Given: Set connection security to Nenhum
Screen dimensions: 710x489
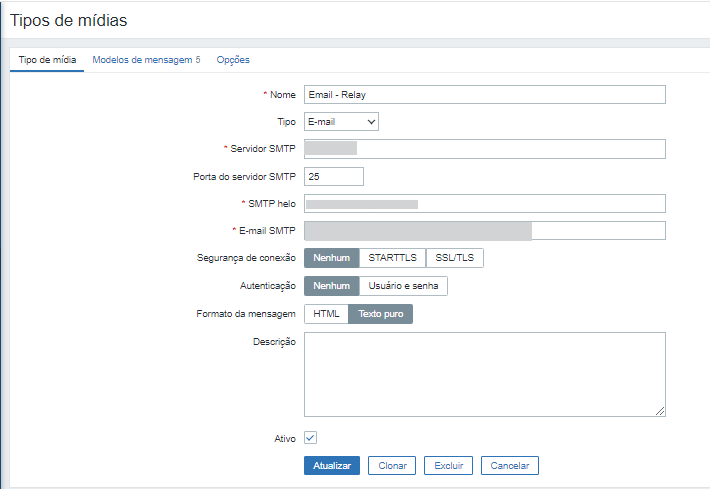Looking at the screenshot, I should tap(331, 258).
